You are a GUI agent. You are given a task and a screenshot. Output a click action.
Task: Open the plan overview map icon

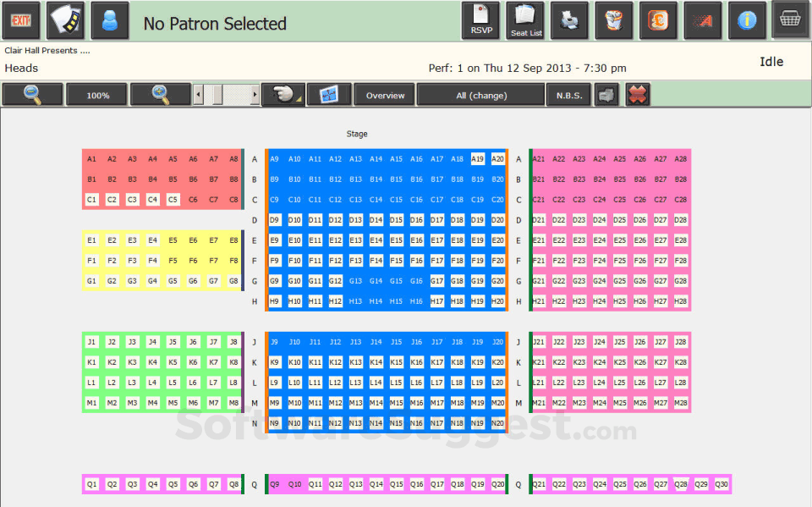(328, 95)
